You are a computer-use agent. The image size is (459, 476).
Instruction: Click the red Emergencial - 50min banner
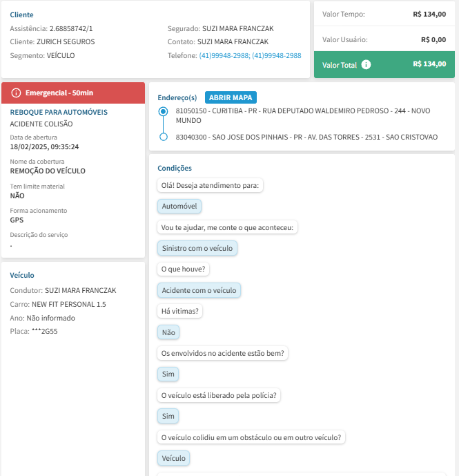73,93
